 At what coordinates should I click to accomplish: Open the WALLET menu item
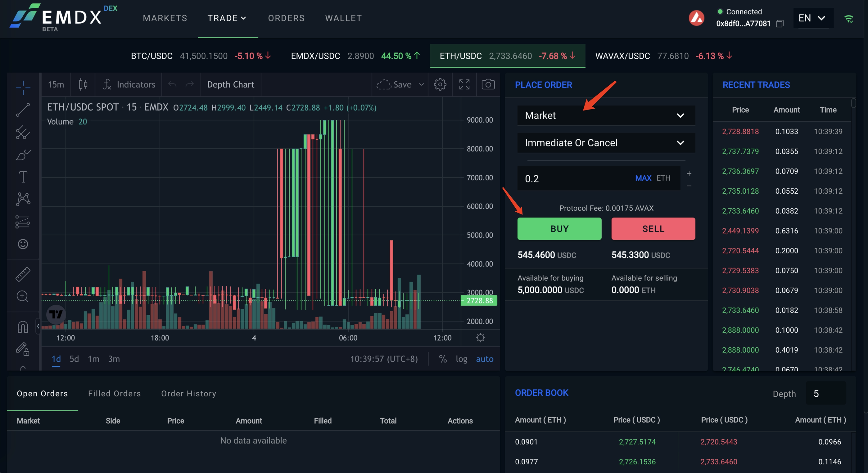(x=343, y=18)
